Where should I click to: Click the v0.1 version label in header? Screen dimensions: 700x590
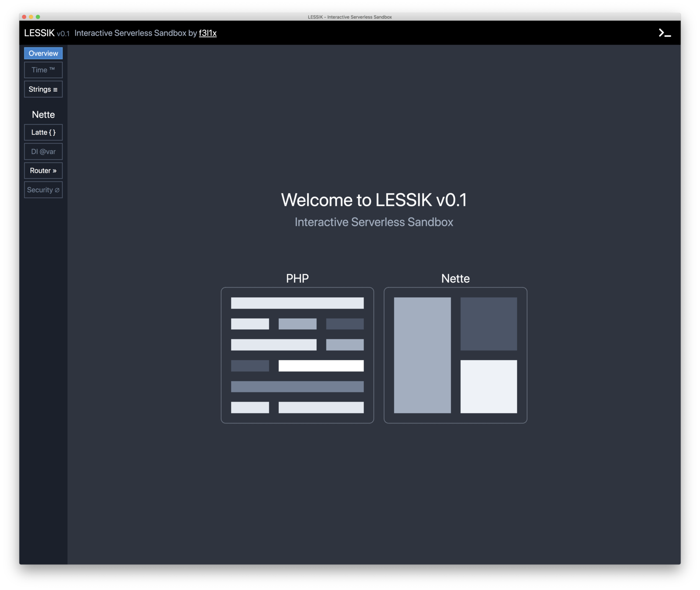point(63,34)
